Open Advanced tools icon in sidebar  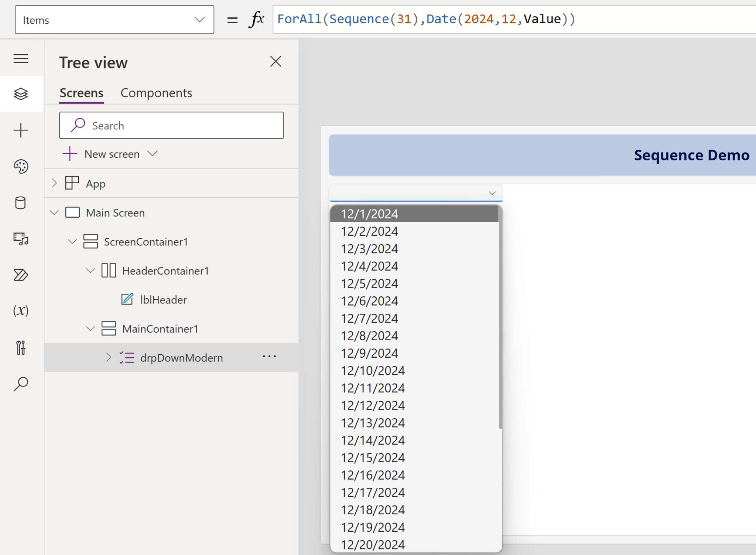(x=21, y=347)
